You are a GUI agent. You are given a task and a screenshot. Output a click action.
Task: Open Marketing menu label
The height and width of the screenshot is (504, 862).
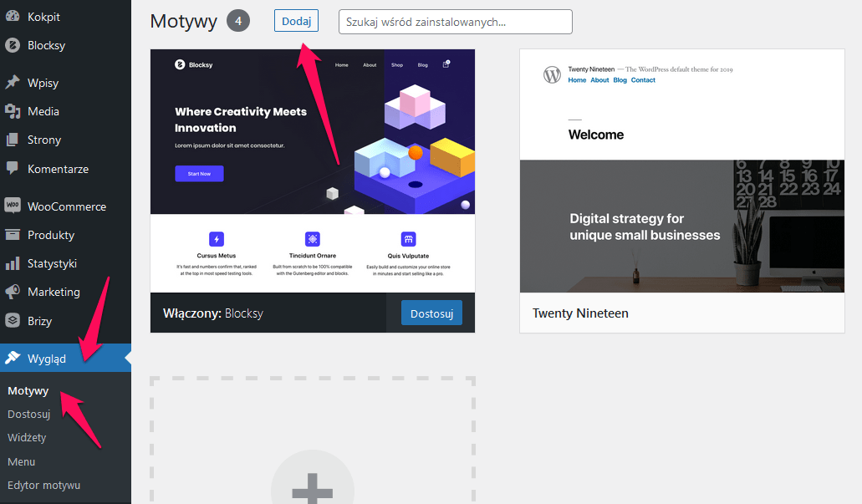point(54,292)
